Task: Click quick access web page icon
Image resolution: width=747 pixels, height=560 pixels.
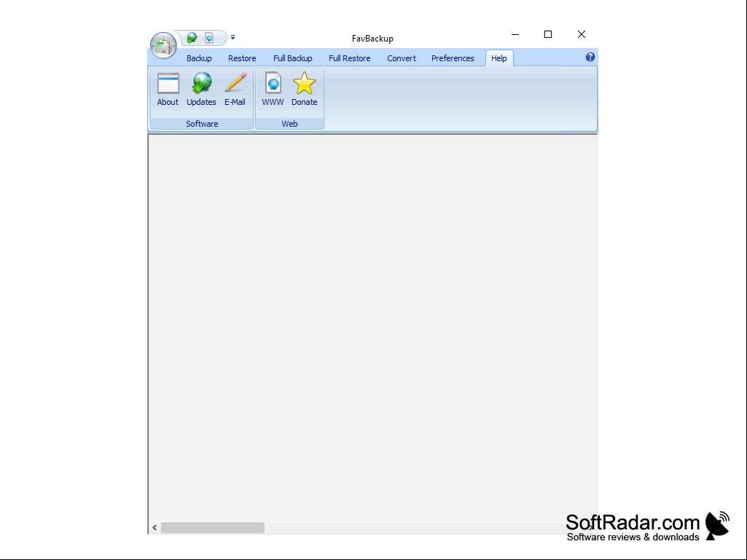Action: point(209,38)
